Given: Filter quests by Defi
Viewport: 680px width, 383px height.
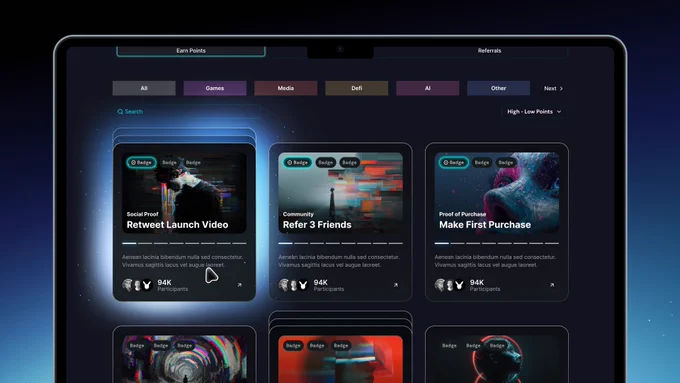Looking at the screenshot, I should [x=356, y=88].
